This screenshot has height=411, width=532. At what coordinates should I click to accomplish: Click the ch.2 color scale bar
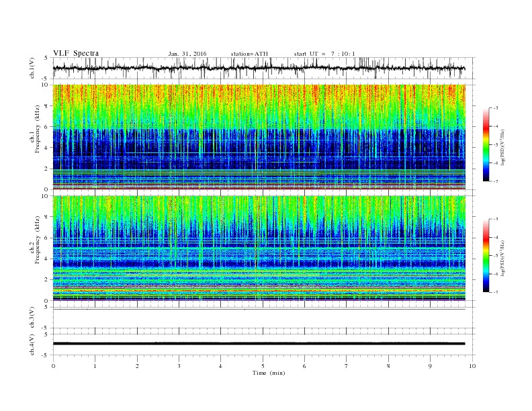click(x=486, y=256)
